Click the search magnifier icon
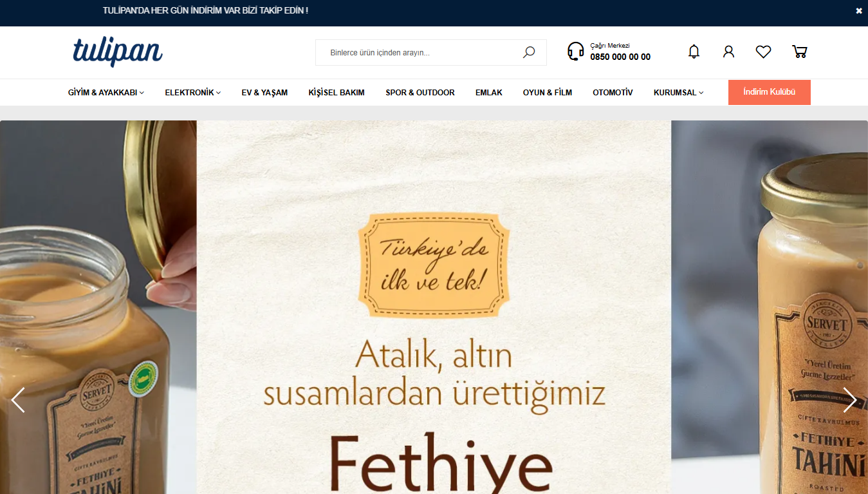 coord(529,52)
